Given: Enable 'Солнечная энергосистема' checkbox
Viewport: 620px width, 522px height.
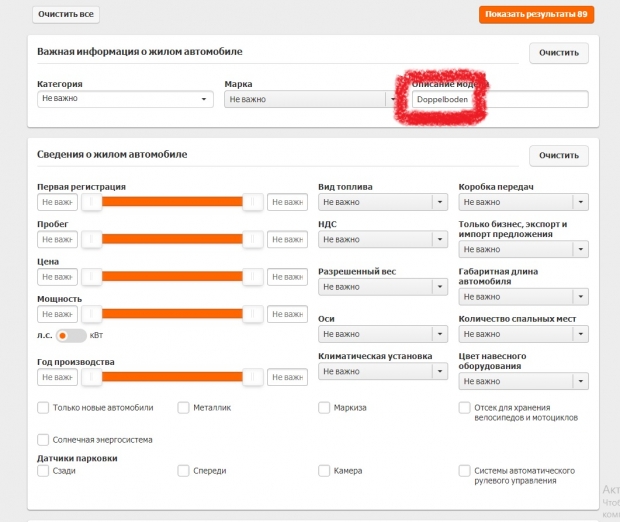Looking at the screenshot, I should click(x=43, y=439).
